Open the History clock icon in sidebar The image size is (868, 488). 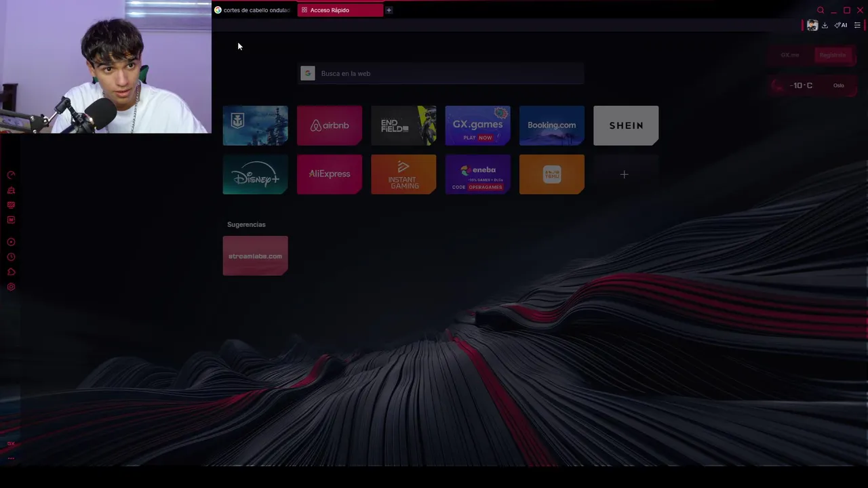(x=11, y=257)
